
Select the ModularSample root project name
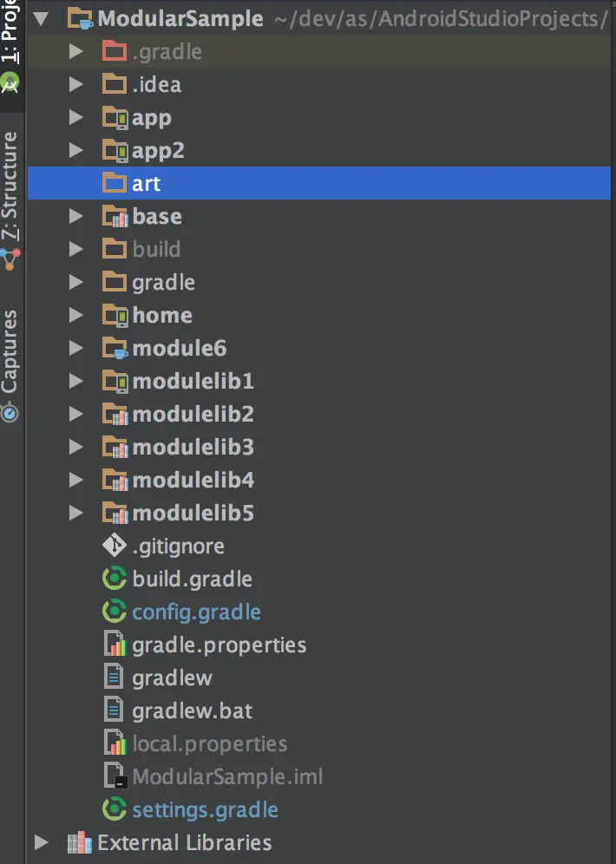pyautogui.click(x=180, y=19)
